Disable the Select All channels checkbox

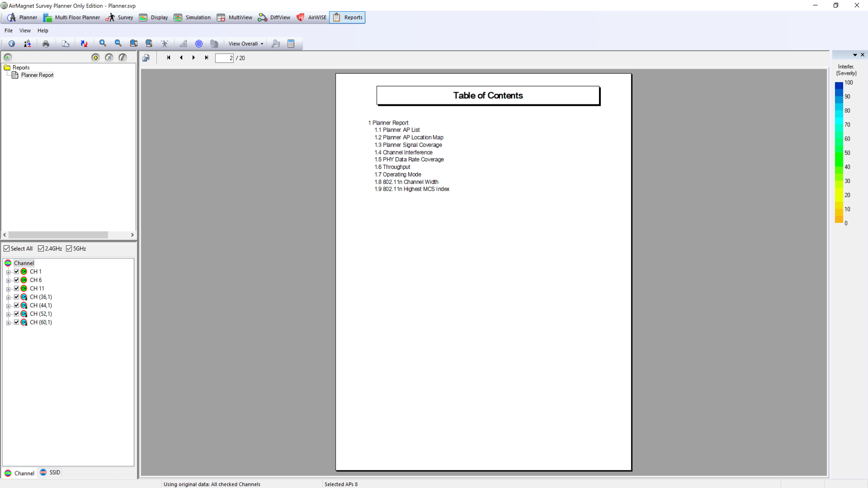(6, 249)
